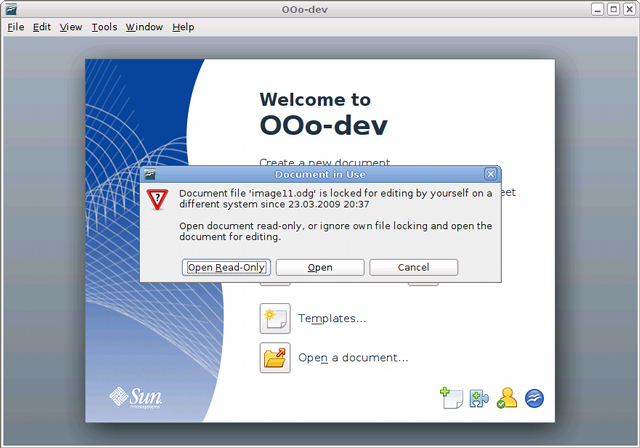Click the warning shield icon in dialog
640x448 pixels.
point(157,199)
